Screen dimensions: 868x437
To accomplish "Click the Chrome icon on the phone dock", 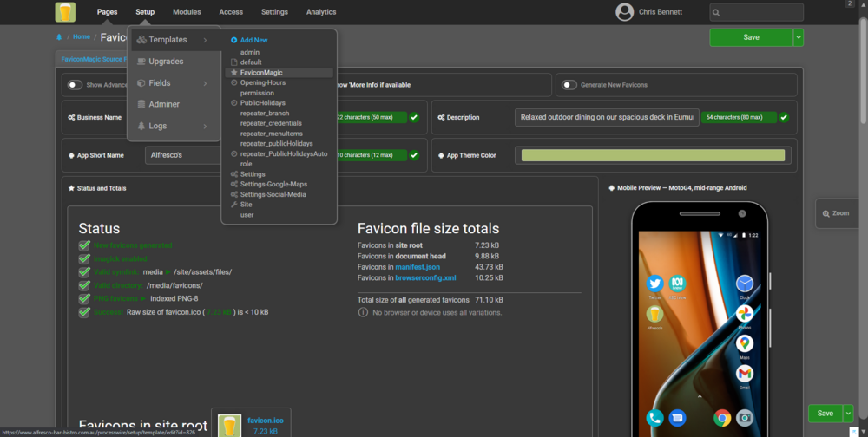I will pos(721,418).
